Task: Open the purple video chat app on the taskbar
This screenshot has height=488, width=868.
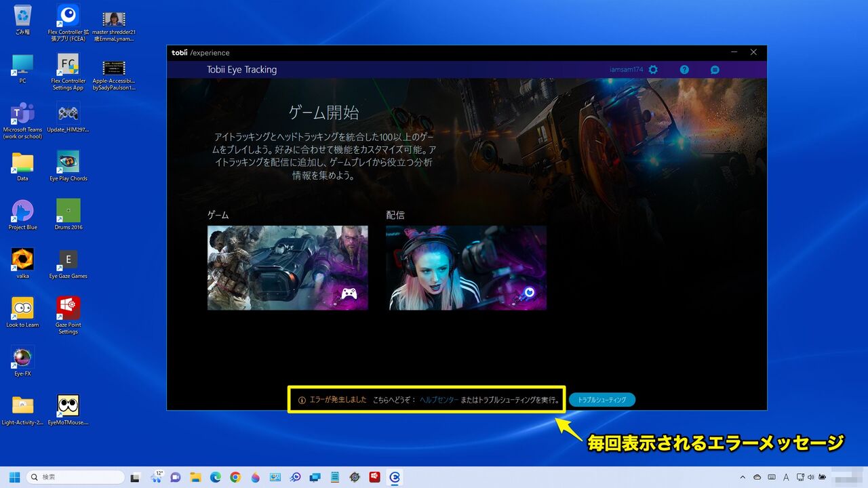Action: [x=176, y=477]
